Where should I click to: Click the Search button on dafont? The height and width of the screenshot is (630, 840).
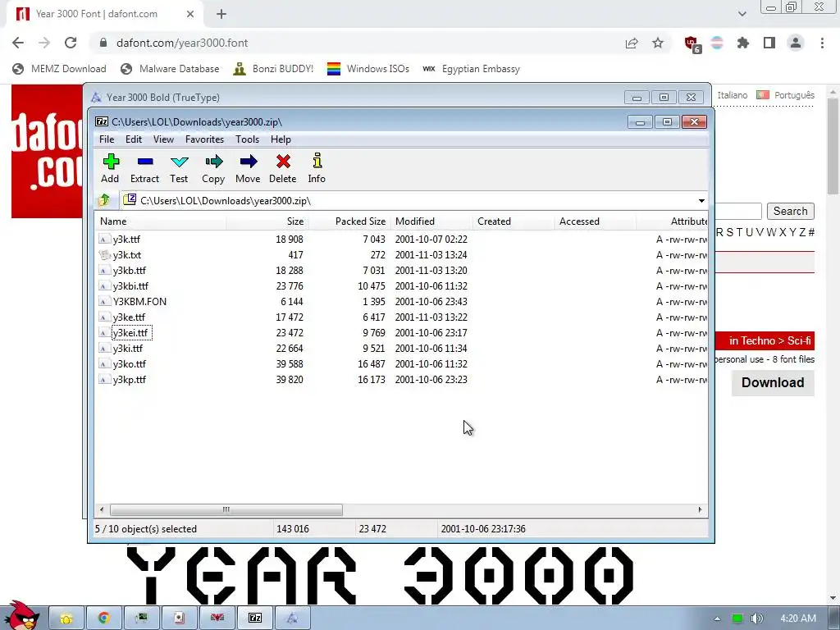pyautogui.click(x=790, y=211)
